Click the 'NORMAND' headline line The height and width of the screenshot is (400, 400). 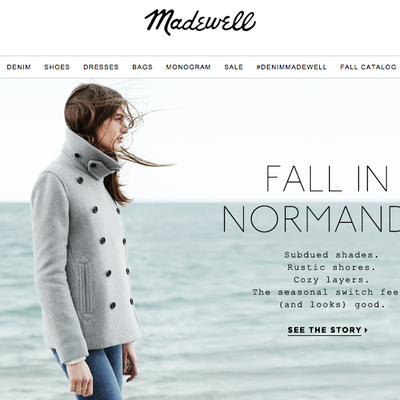point(311,219)
